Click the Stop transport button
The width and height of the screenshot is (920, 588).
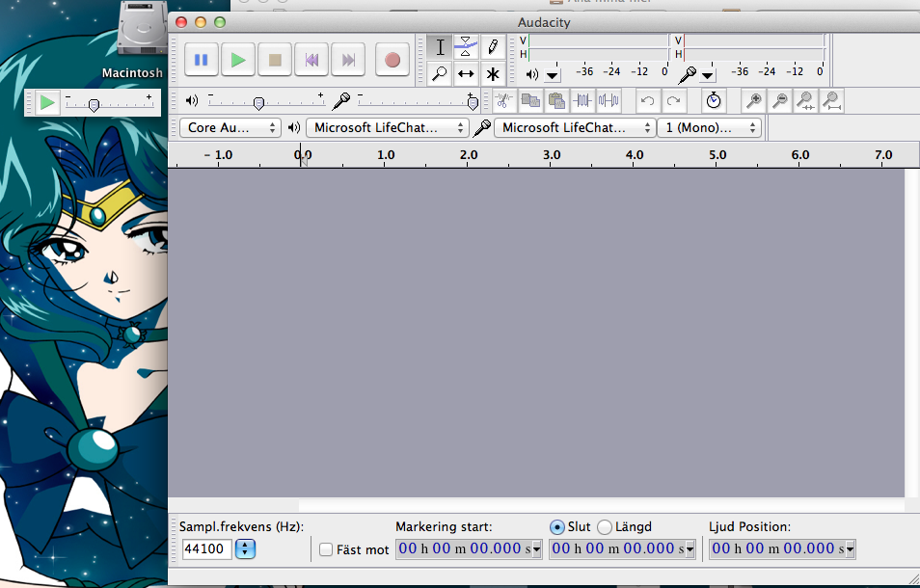pyautogui.click(x=275, y=59)
